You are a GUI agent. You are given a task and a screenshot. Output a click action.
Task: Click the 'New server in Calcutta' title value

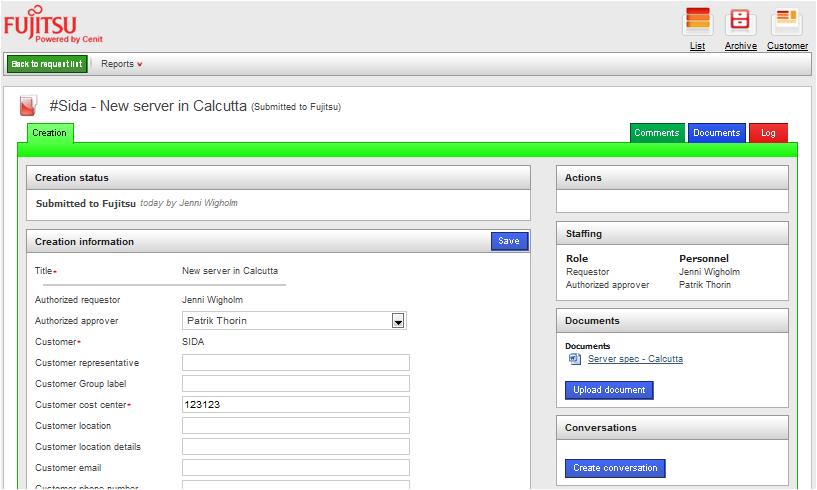[x=230, y=271]
